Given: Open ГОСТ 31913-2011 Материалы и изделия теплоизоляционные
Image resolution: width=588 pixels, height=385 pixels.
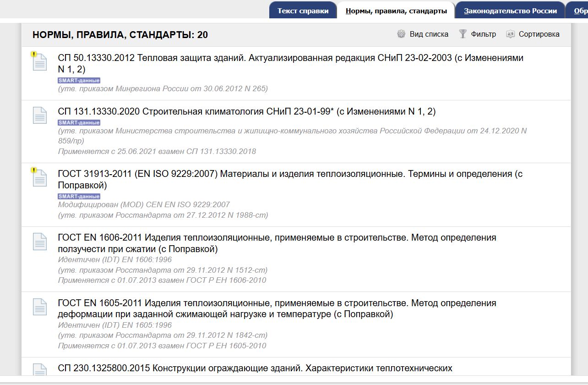Looking at the screenshot, I should pos(290,180).
